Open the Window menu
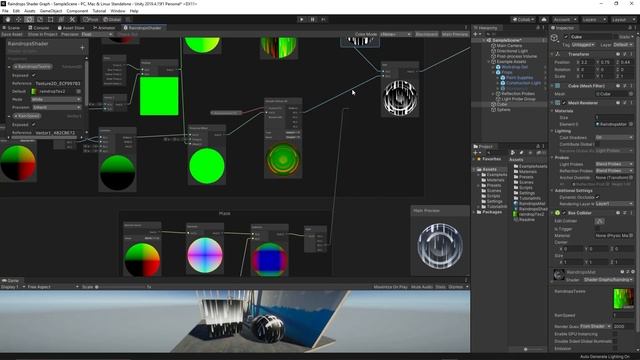The height and width of the screenshot is (360, 640). [118, 11]
